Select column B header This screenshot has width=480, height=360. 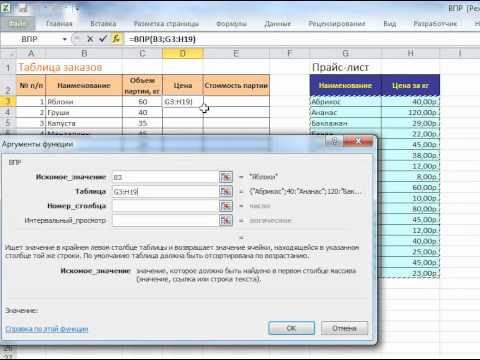(84, 53)
